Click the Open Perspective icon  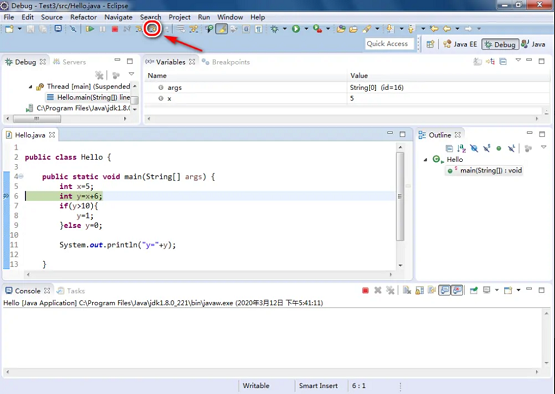[x=430, y=44]
